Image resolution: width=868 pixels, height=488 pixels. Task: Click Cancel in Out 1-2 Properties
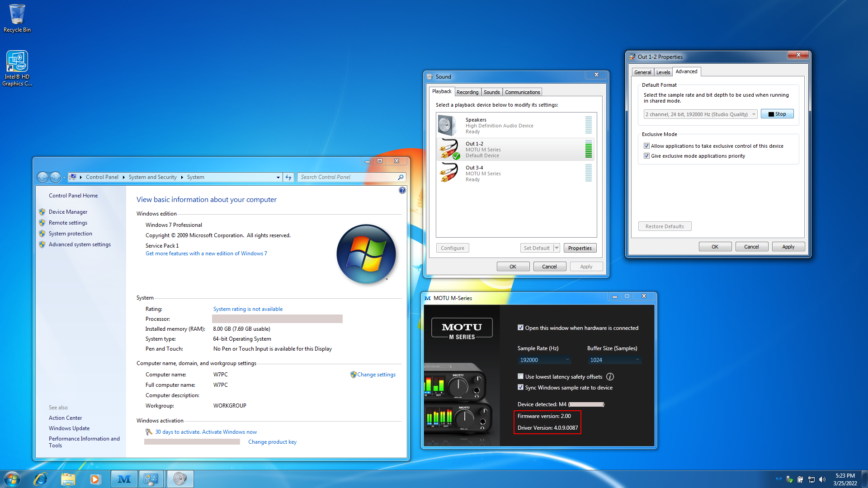[x=751, y=247]
